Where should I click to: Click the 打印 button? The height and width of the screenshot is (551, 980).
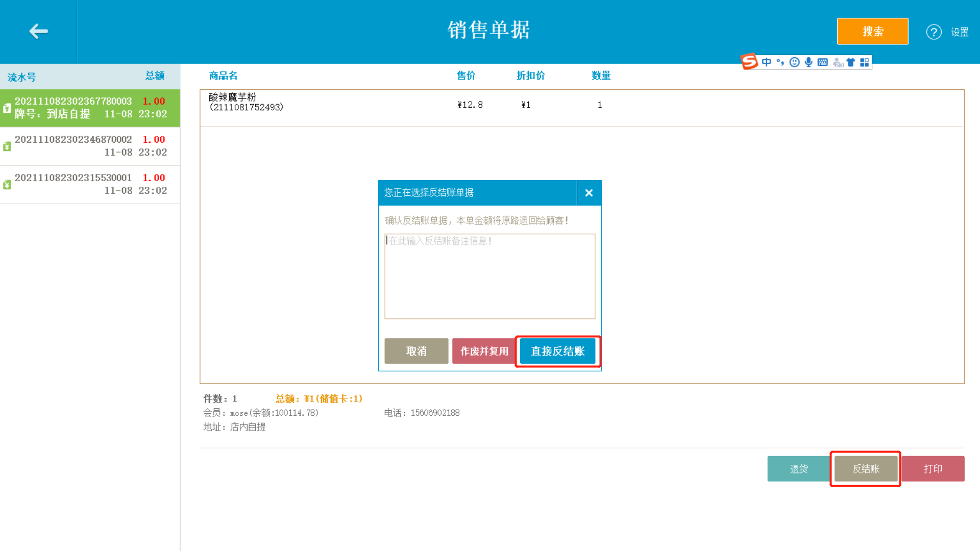(x=933, y=469)
